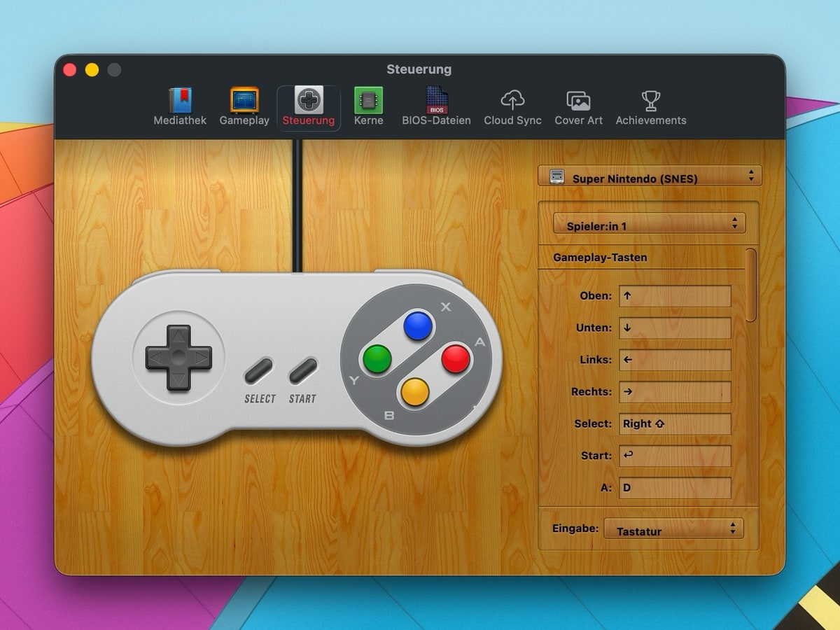Viewport: 840px width, 630px height.
Task: Open the Spieler:in 1 player dropdown
Action: tap(650, 224)
